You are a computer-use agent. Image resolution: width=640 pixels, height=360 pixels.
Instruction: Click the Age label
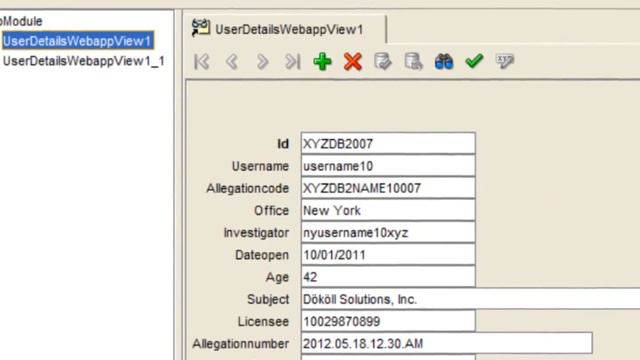point(277,278)
